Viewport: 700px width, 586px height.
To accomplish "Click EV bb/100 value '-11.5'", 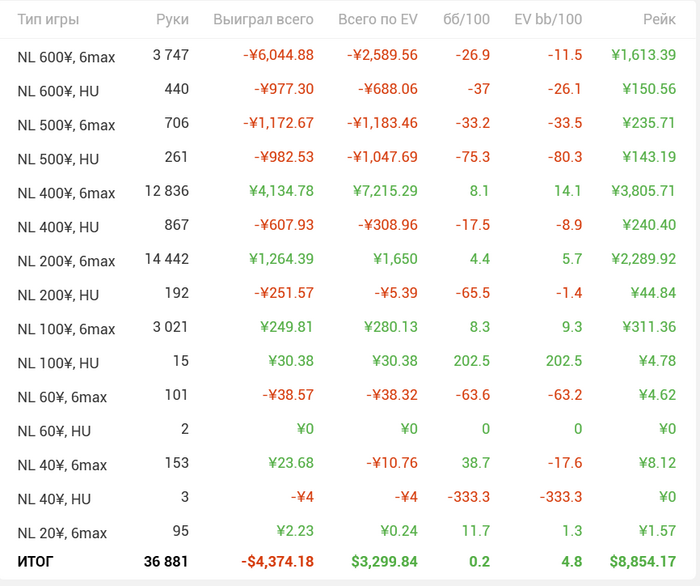I will (565, 55).
